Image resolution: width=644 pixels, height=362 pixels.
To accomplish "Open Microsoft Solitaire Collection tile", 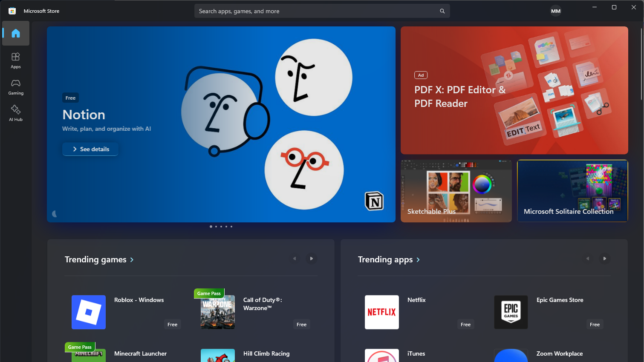I will point(572,191).
